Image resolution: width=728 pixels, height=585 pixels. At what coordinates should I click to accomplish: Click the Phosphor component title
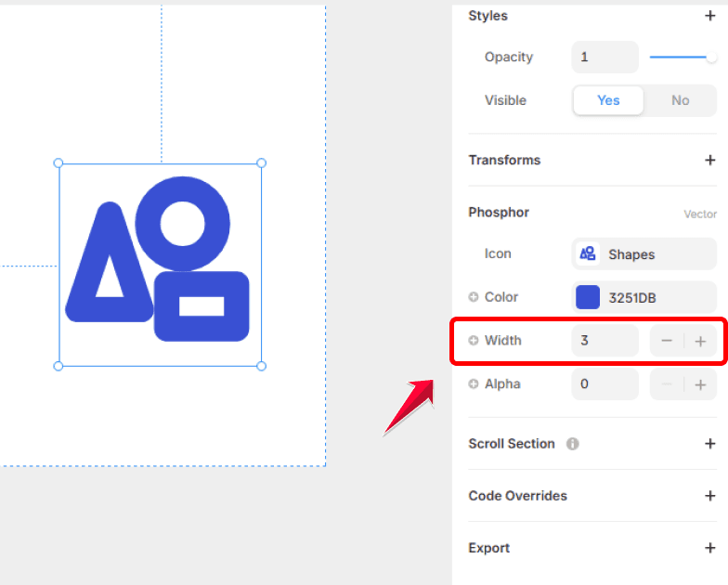click(x=499, y=213)
